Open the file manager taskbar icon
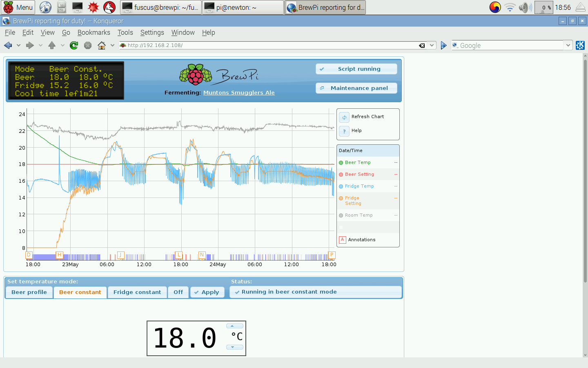The width and height of the screenshot is (588, 368). click(62, 7)
